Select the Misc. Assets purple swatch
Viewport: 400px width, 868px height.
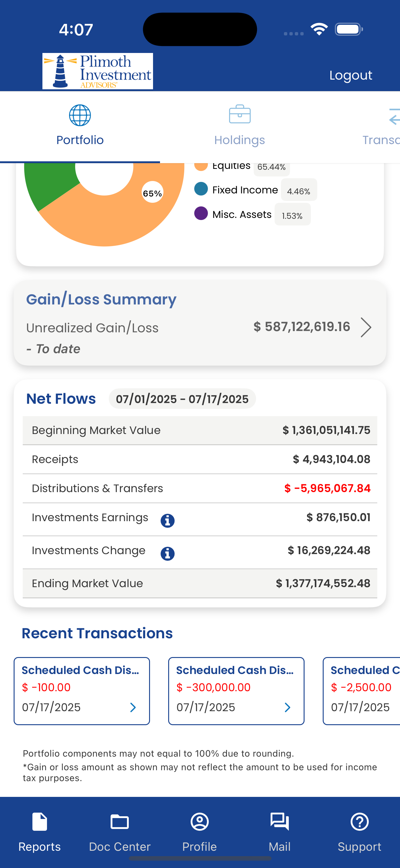[x=201, y=213]
